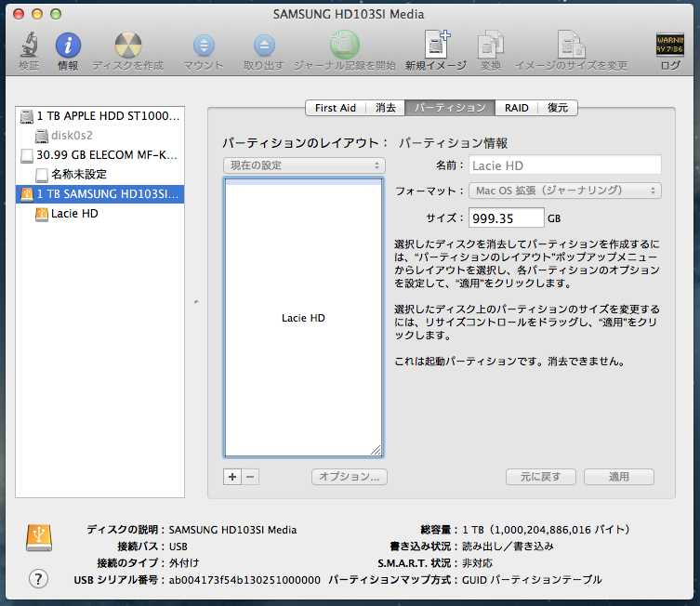The height and width of the screenshot is (606, 700).
Task: Switch to the First Aid tab
Action: pos(335,108)
